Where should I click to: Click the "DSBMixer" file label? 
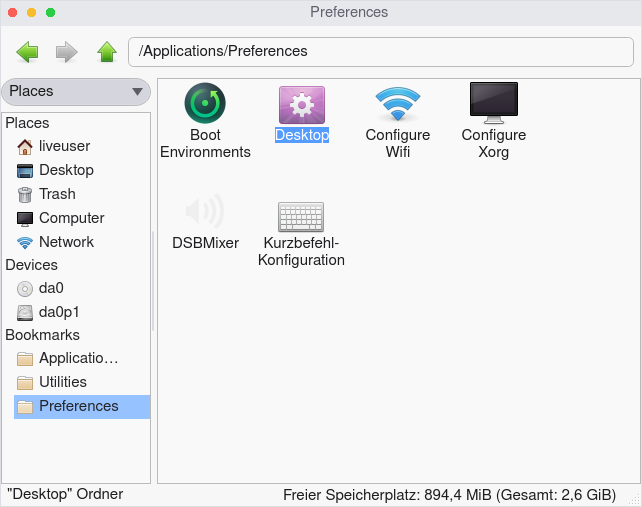coord(205,243)
